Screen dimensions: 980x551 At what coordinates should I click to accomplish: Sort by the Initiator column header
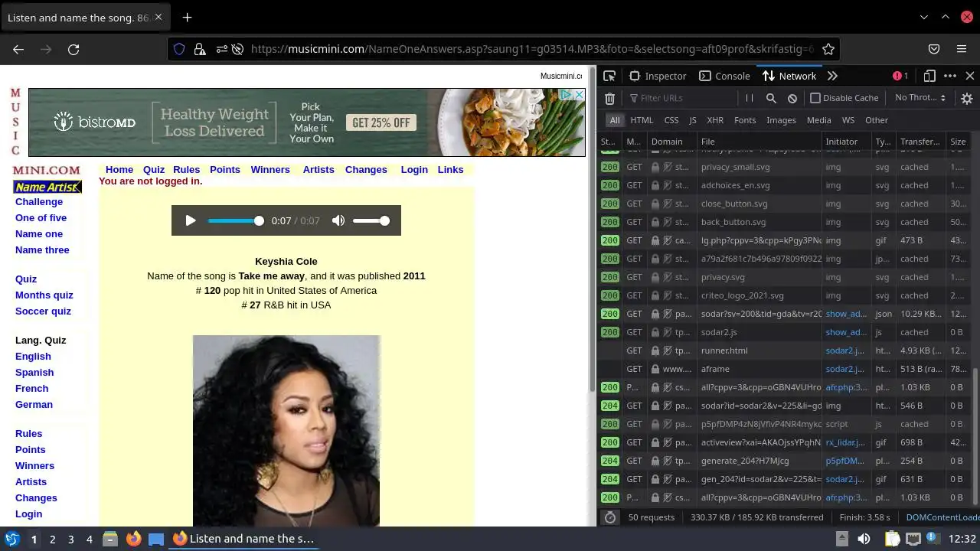846,142
